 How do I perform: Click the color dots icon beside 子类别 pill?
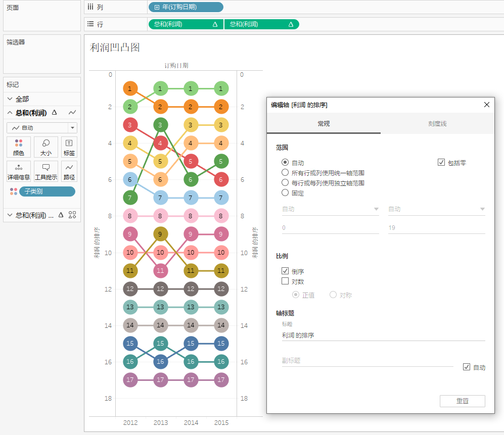14,191
